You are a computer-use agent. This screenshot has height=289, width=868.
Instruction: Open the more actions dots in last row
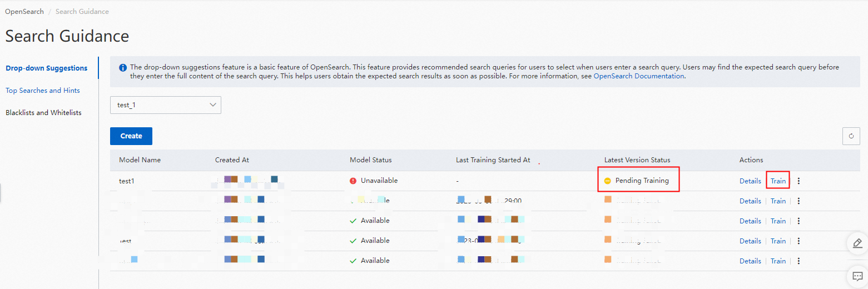(799, 261)
